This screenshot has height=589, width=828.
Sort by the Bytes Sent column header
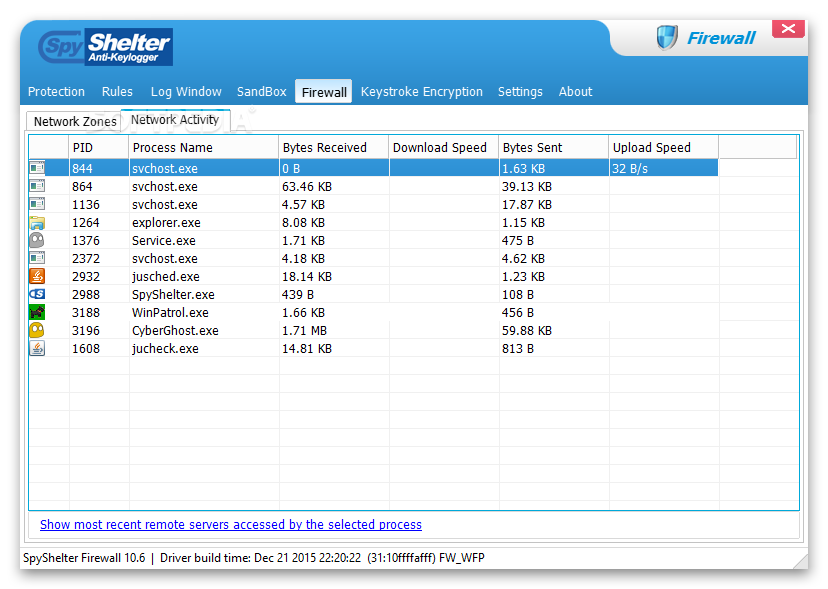click(553, 147)
